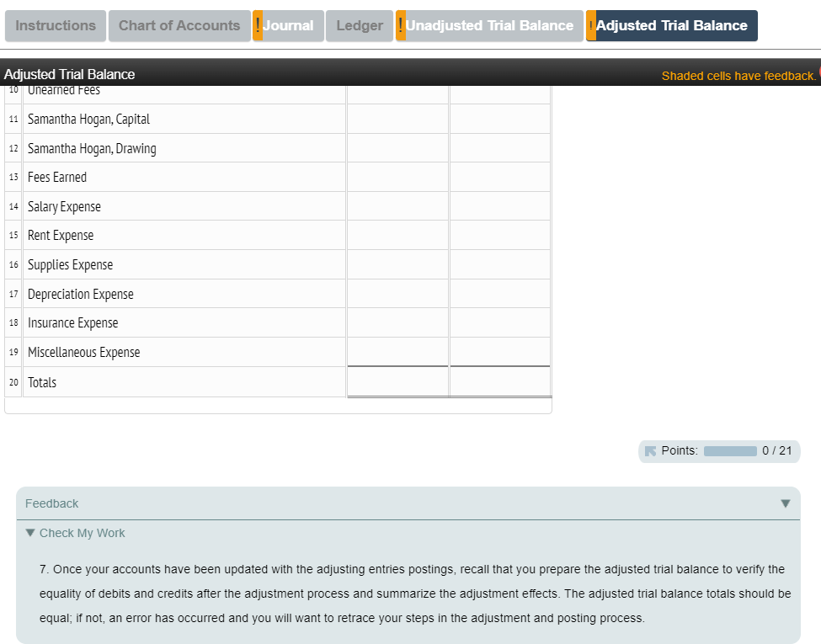The height and width of the screenshot is (644, 821).
Task: Select the 'Supplies Expense' account label
Action: (x=70, y=265)
